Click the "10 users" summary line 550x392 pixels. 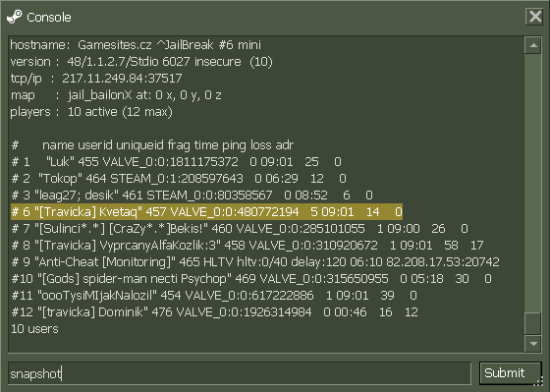(34, 329)
